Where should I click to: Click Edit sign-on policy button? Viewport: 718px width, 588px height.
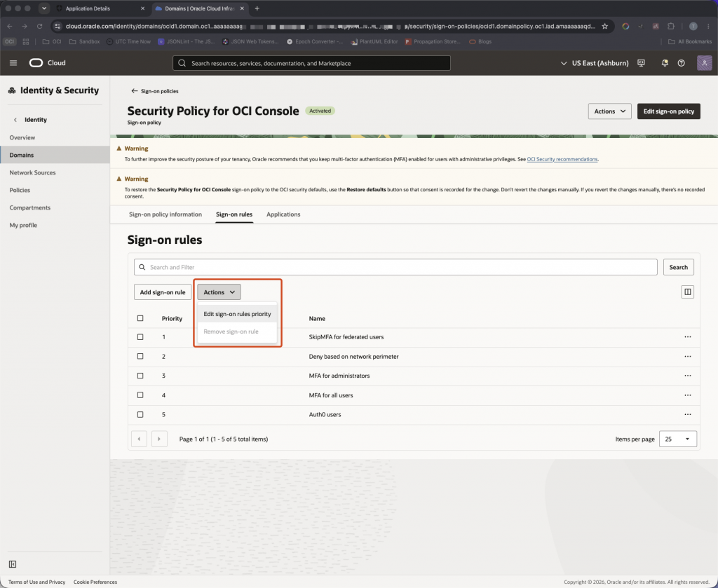point(668,111)
